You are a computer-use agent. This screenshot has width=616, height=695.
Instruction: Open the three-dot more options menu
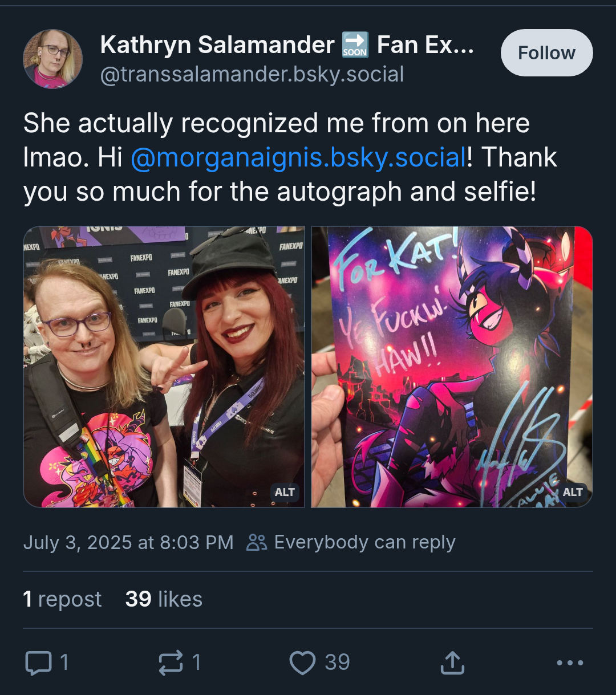point(570,663)
